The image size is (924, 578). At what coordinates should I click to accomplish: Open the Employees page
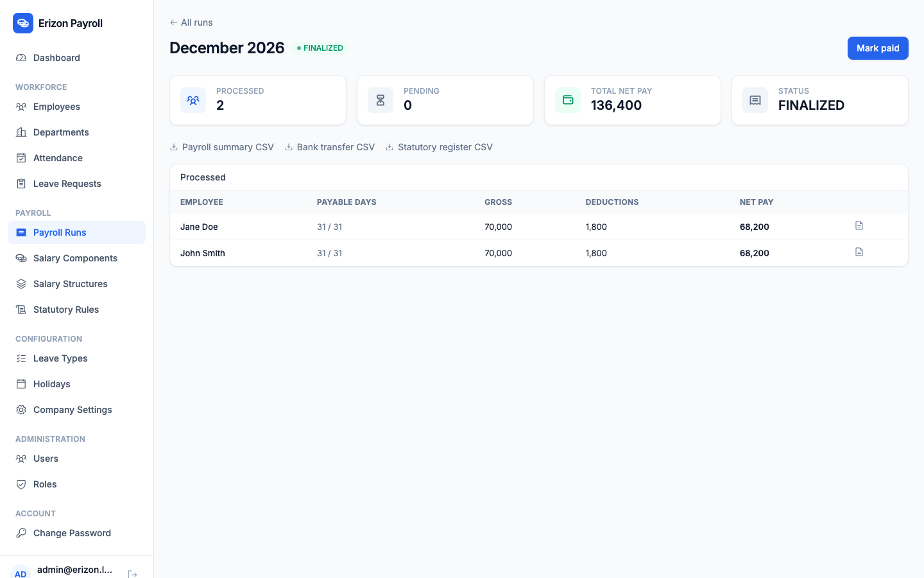click(x=77, y=107)
